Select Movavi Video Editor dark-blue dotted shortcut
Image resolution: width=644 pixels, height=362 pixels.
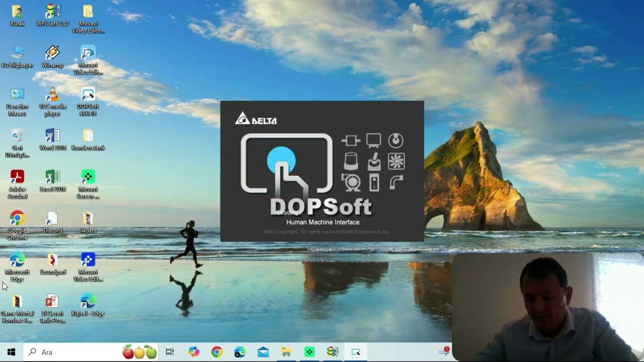click(88, 267)
